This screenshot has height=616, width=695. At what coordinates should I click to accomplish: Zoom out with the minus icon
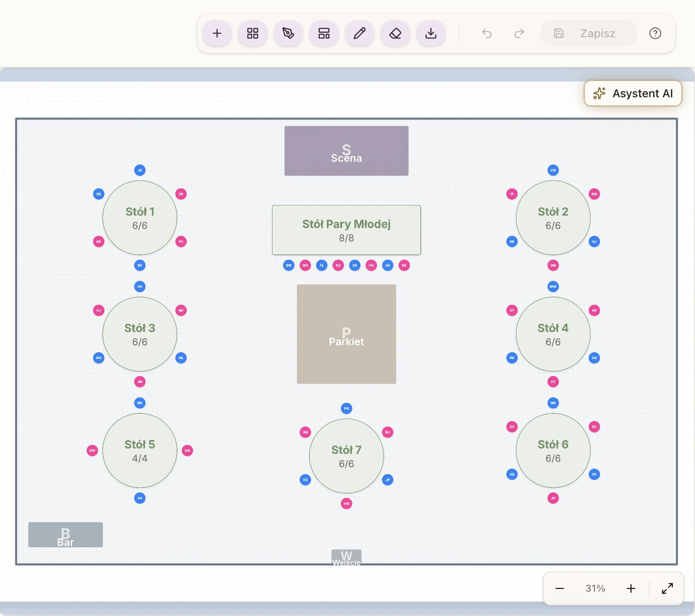coord(560,588)
